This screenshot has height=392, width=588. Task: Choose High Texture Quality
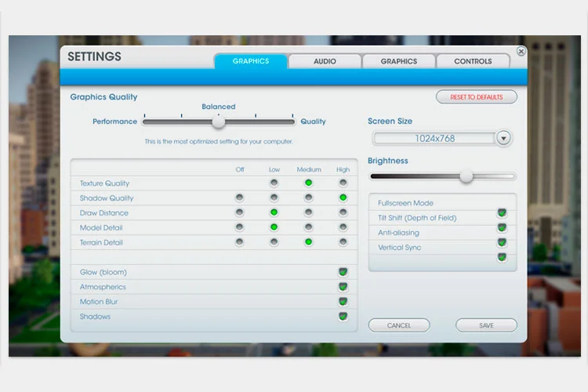[343, 183]
